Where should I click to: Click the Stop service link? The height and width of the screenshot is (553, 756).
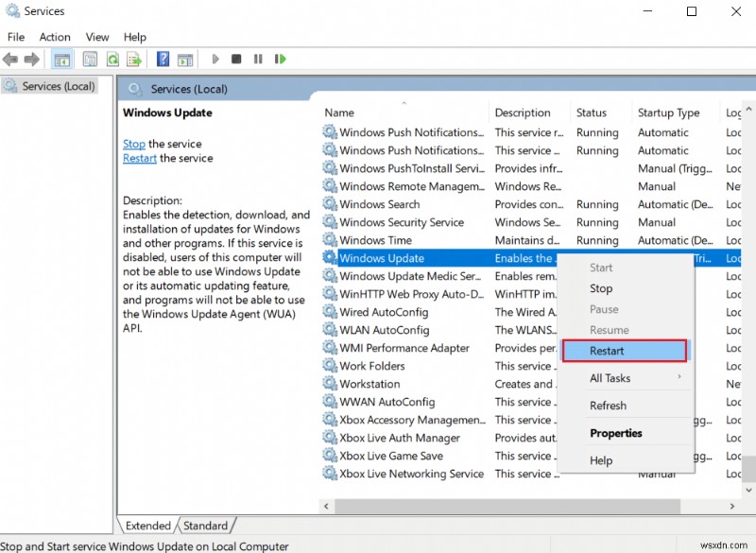pos(134,144)
